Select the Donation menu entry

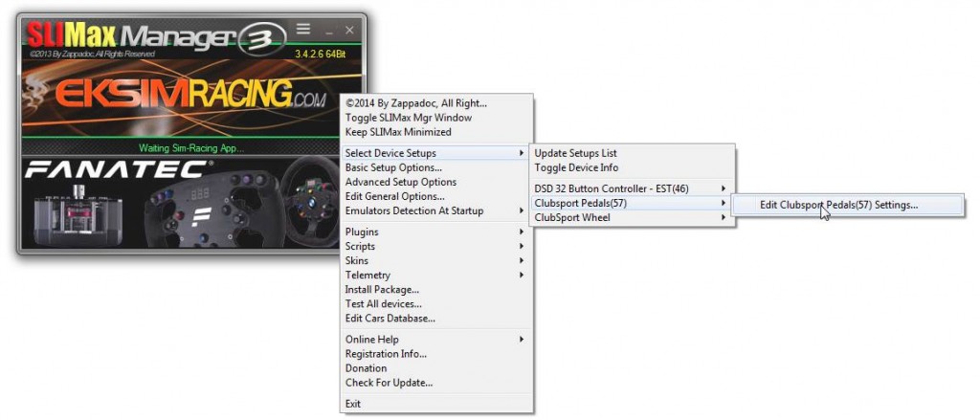click(435, 368)
